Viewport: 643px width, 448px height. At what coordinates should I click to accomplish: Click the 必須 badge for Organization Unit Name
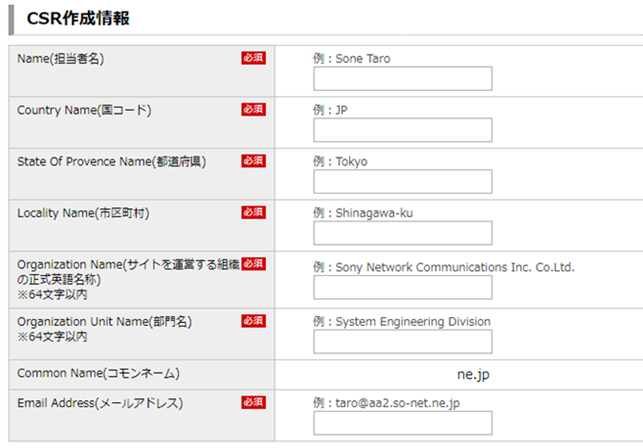(x=253, y=321)
